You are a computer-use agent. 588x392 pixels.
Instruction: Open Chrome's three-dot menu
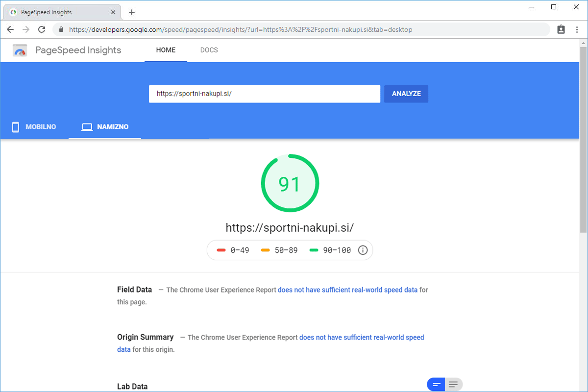(x=577, y=29)
